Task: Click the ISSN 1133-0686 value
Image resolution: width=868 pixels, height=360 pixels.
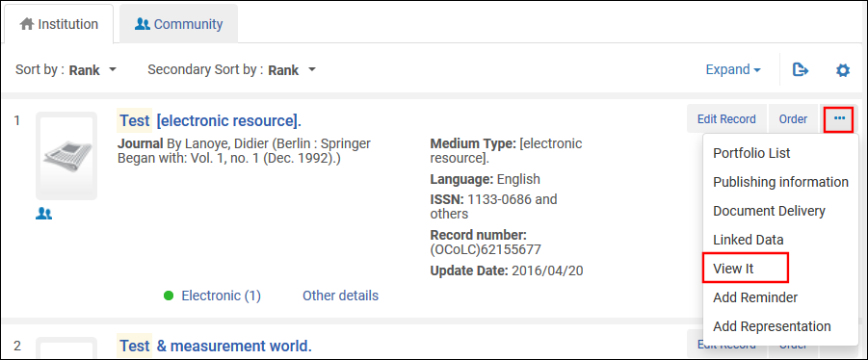Action: click(494, 206)
